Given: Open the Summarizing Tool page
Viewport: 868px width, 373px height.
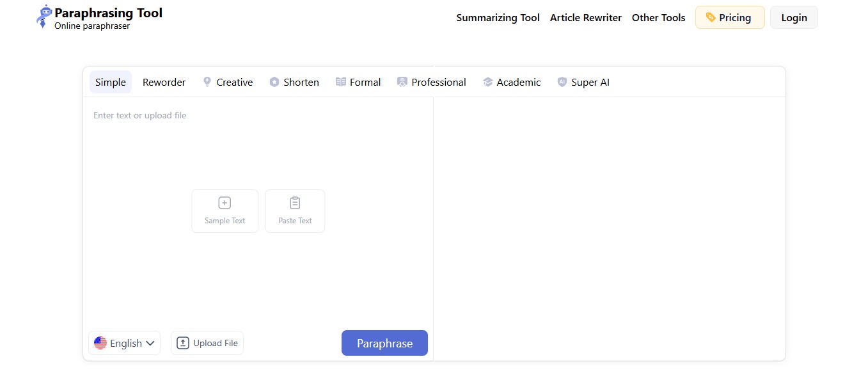Looking at the screenshot, I should pos(498,18).
